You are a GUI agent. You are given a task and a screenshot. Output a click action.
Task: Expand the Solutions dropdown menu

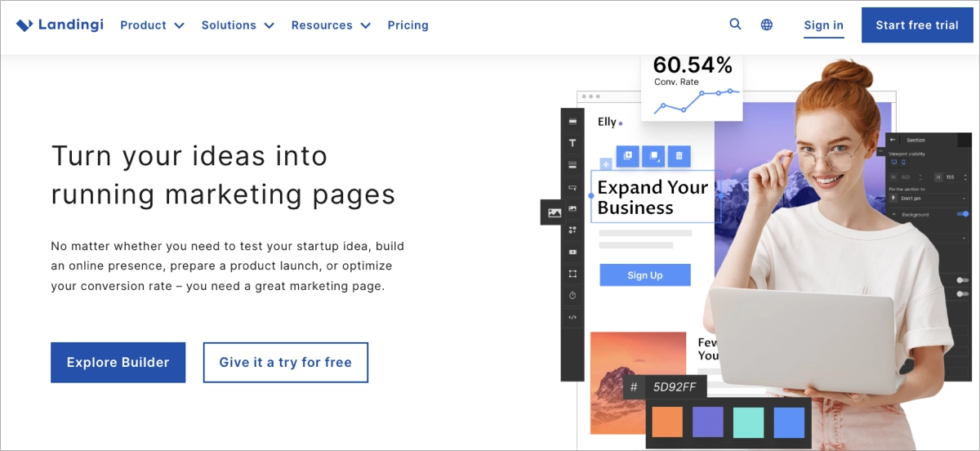click(239, 25)
